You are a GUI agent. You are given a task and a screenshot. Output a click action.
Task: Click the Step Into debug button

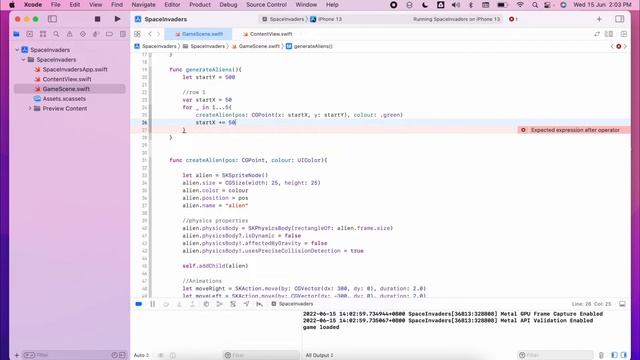pyautogui.click(x=179, y=304)
